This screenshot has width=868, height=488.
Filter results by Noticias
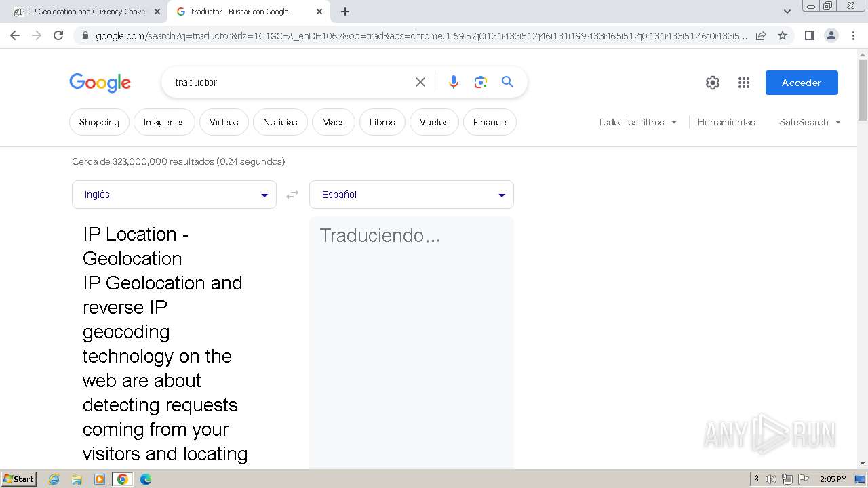[280, 122]
